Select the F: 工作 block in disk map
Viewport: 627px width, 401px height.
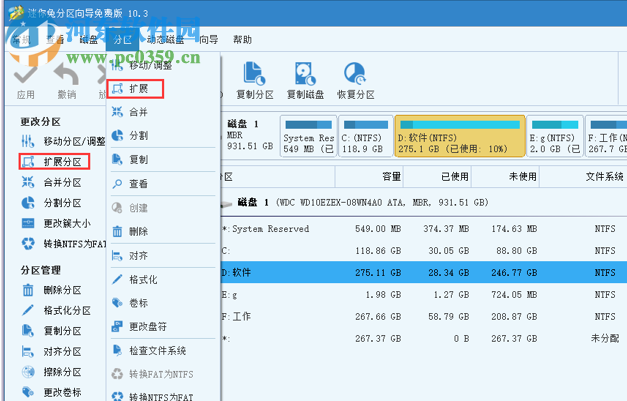(606, 137)
